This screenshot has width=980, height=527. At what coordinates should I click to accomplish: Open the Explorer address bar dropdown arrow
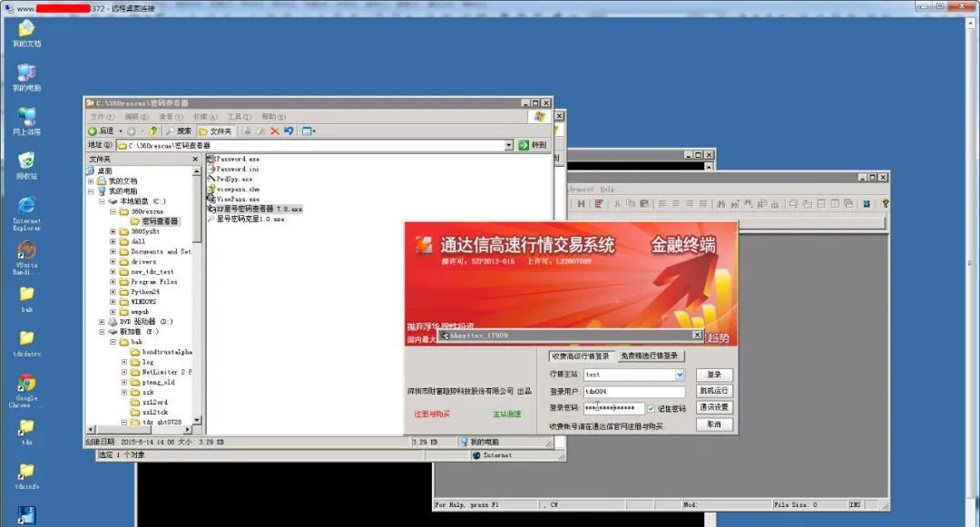point(509,145)
